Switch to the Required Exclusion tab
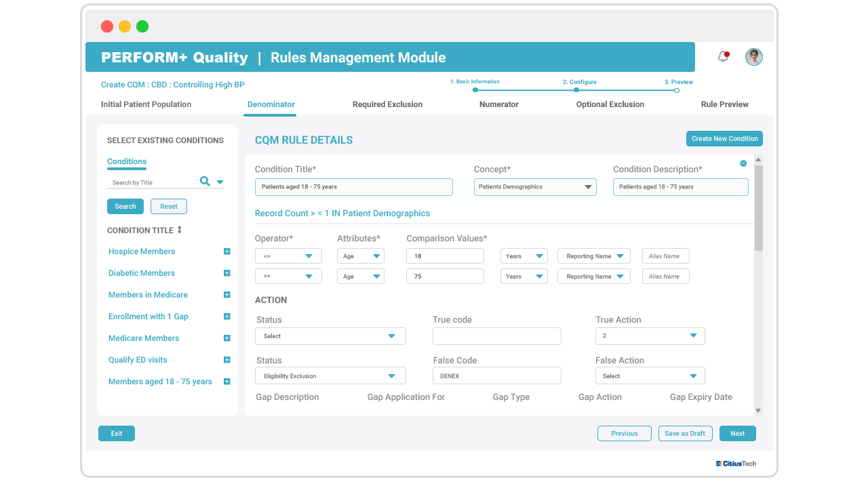Screen dimensions: 868x488 [387, 104]
